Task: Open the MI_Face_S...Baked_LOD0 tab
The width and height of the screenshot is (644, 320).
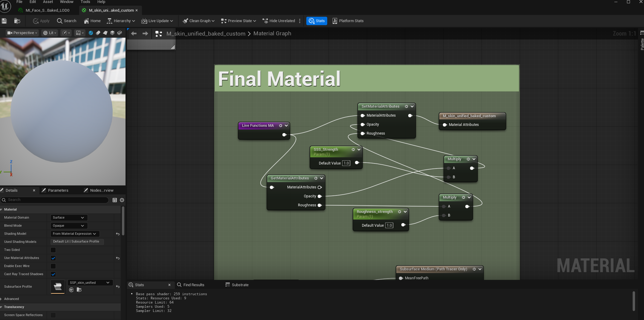Action: click(47, 10)
